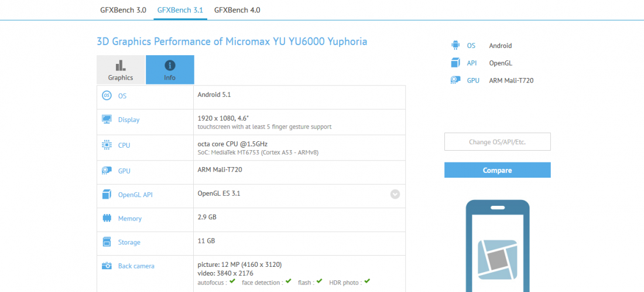Image resolution: width=644 pixels, height=292 pixels.
Task: Select the Info tab
Action: [170, 70]
